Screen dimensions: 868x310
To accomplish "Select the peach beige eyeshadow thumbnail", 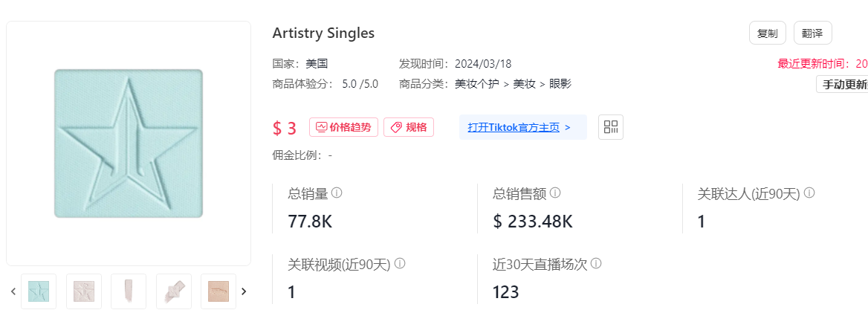I will click(218, 291).
